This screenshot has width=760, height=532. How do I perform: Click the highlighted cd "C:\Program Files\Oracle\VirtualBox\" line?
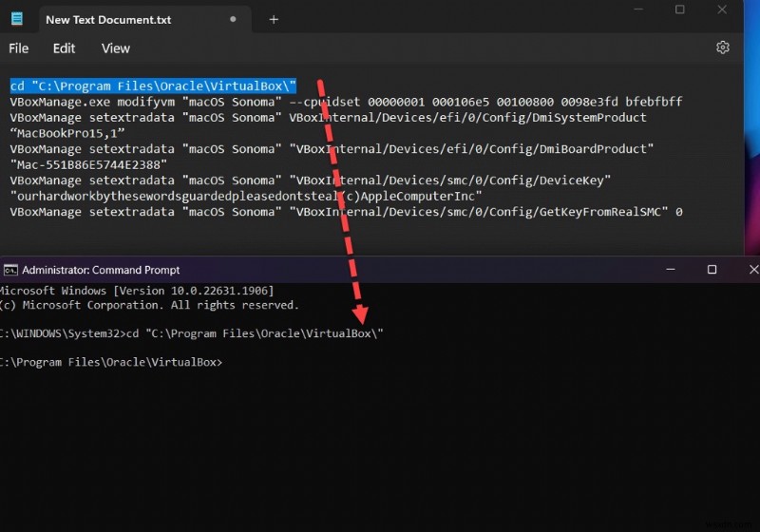[x=153, y=86]
